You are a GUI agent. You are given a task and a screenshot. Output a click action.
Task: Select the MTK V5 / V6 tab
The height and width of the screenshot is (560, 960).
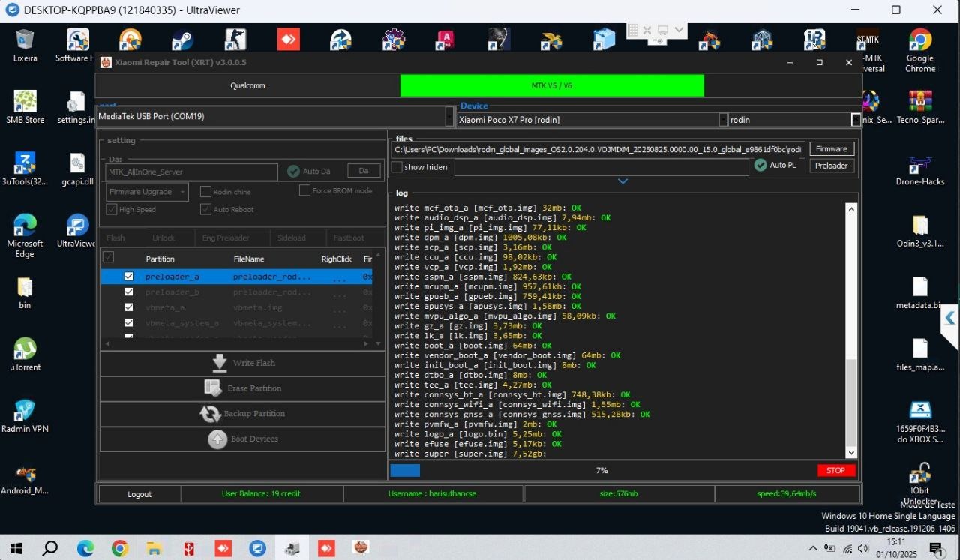click(x=552, y=85)
